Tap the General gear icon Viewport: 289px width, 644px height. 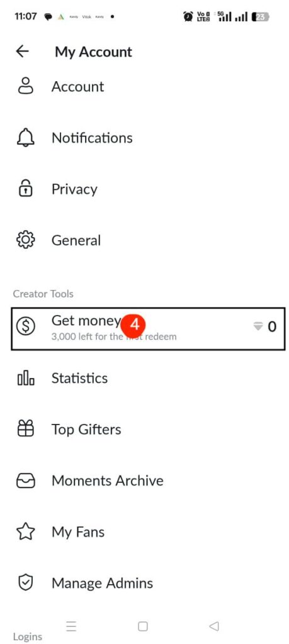click(25, 240)
